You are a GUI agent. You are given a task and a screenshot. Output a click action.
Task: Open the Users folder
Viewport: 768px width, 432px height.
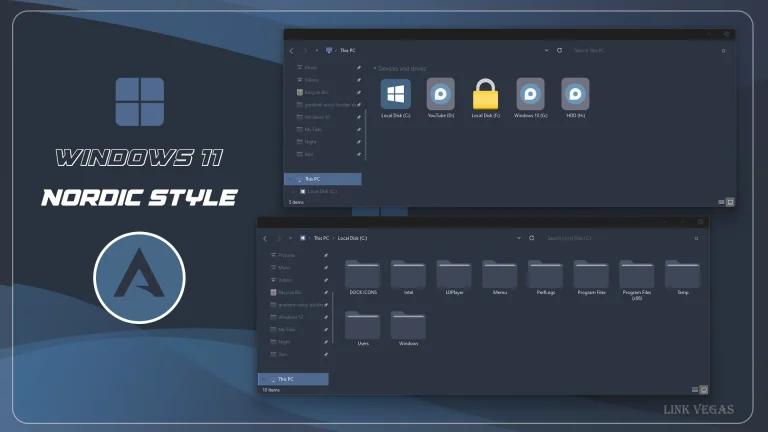(363, 329)
